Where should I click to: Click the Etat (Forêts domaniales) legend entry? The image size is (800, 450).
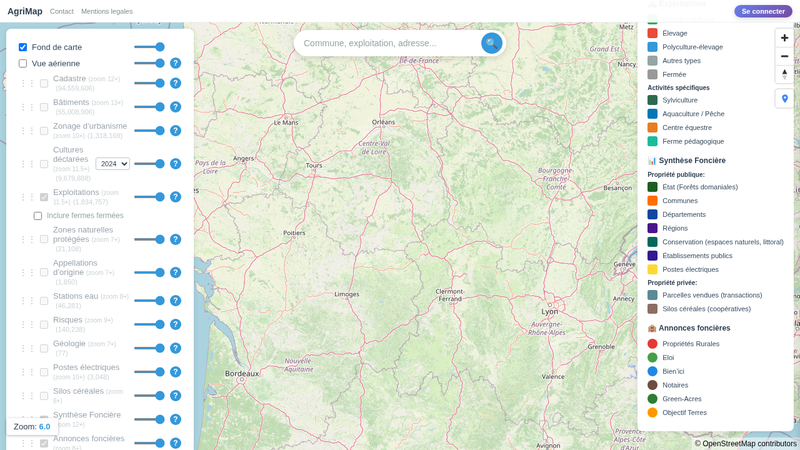click(693, 187)
